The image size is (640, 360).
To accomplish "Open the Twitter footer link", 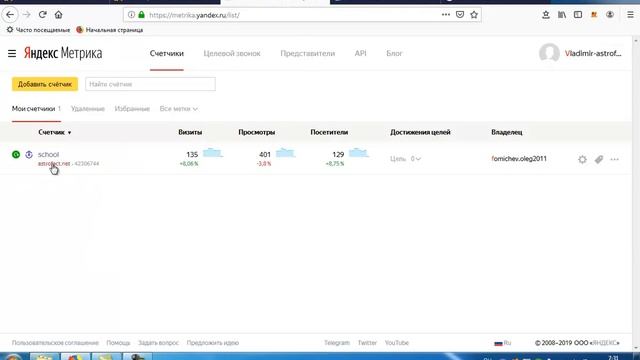I will coord(367,343).
